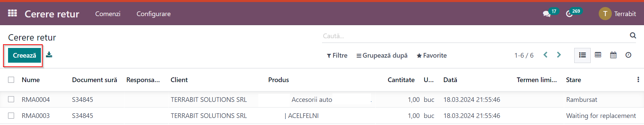Check the RMA0004 row checkbox
The height and width of the screenshot is (125, 644).
[11, 99]
